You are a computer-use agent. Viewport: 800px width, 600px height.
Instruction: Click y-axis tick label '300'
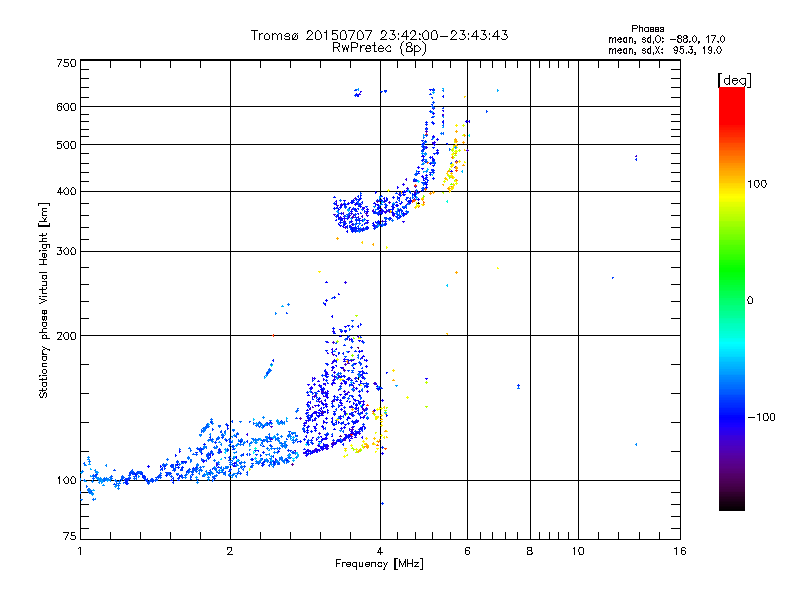[66, 252]
